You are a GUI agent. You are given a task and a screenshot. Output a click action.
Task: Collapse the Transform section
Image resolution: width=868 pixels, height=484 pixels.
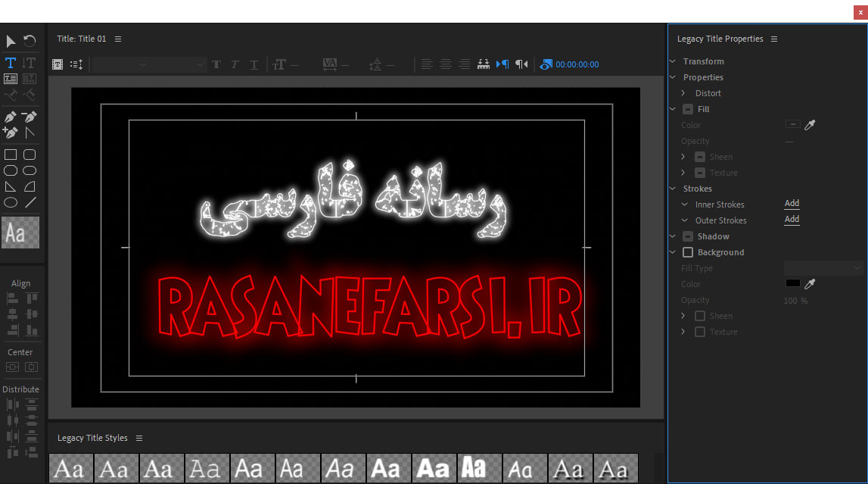click(673, 61)
